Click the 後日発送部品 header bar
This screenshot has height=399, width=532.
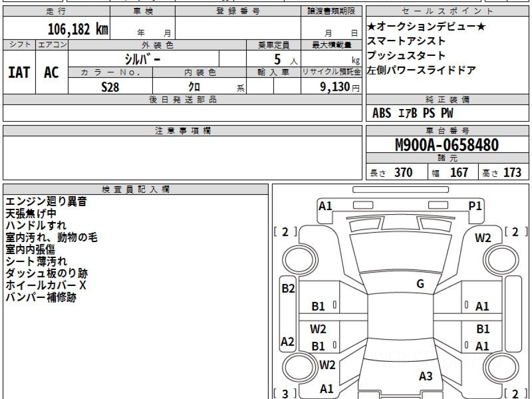(x=183, y=100)
